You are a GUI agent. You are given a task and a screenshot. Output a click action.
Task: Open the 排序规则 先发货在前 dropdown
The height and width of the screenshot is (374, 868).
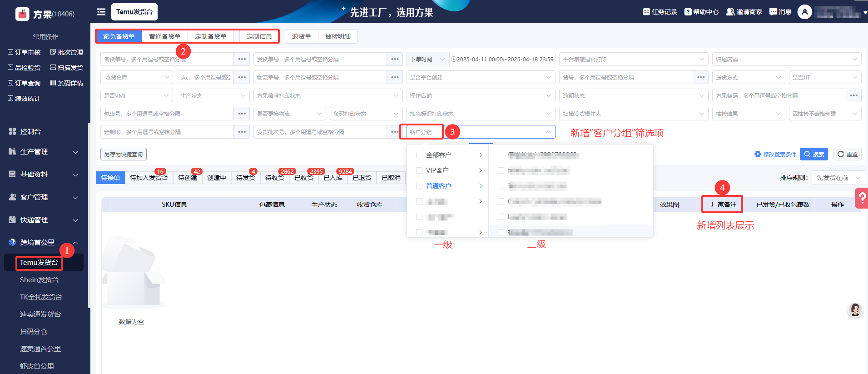[x=838, y=178]
